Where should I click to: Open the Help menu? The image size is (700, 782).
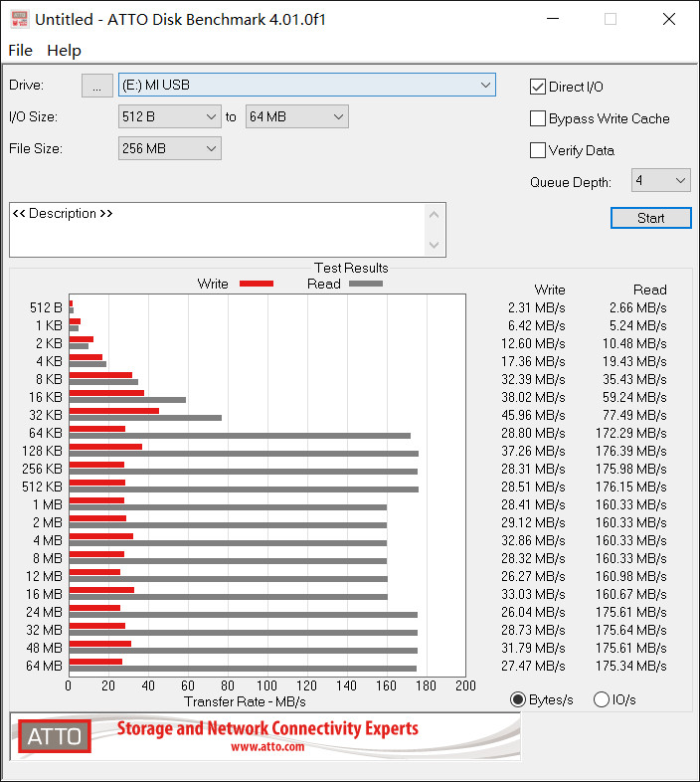tap(64, 51)
